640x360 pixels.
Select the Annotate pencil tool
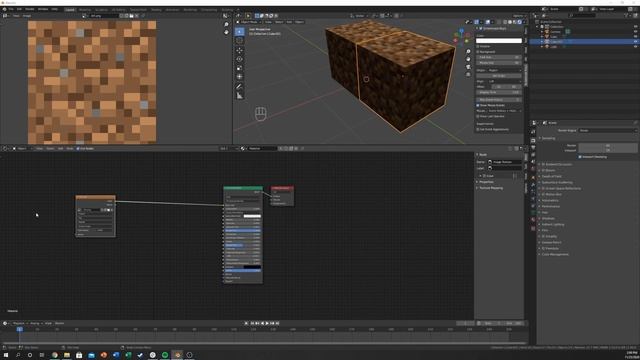(x=240, y=87)
